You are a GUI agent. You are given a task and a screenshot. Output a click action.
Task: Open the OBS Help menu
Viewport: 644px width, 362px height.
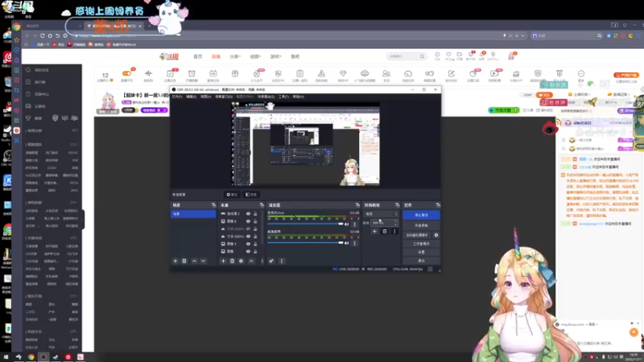[x=299, y=97]
